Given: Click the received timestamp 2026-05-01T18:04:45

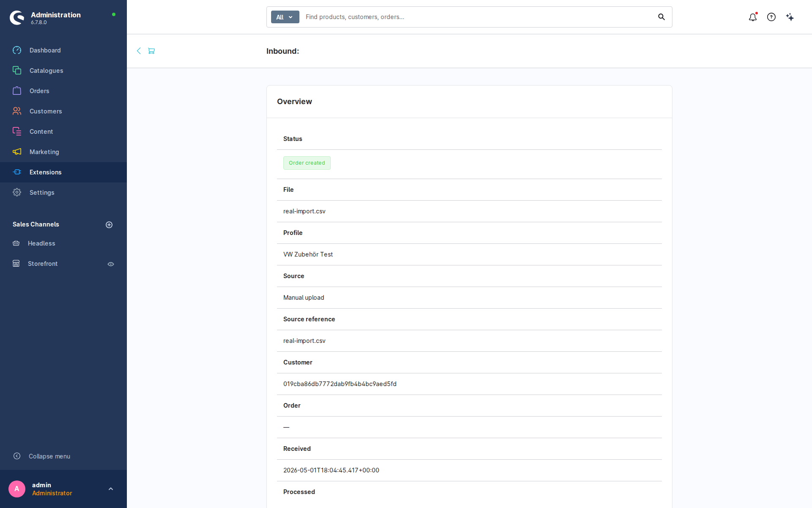Looking at the screenshot, I should (x=331, y=470).
